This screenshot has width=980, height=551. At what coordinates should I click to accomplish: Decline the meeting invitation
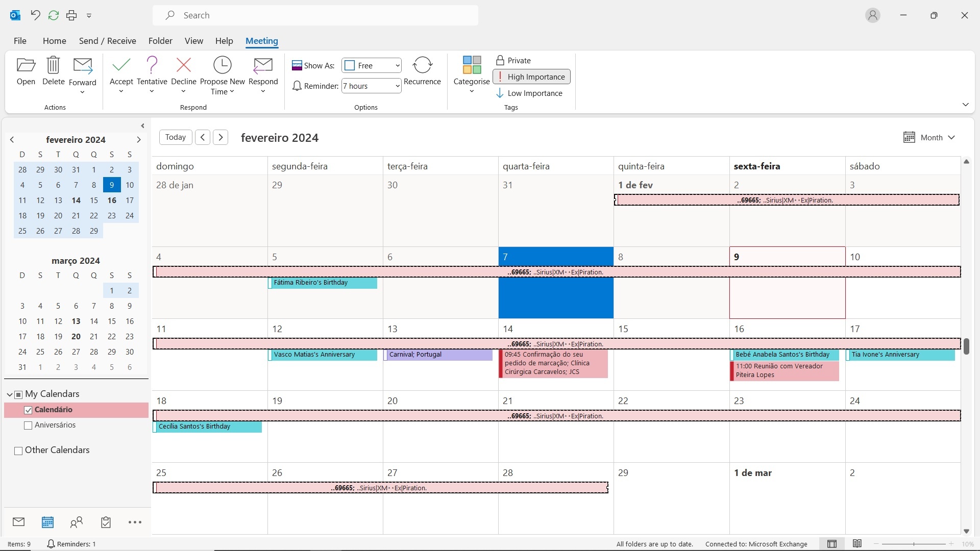click(184, 73)
